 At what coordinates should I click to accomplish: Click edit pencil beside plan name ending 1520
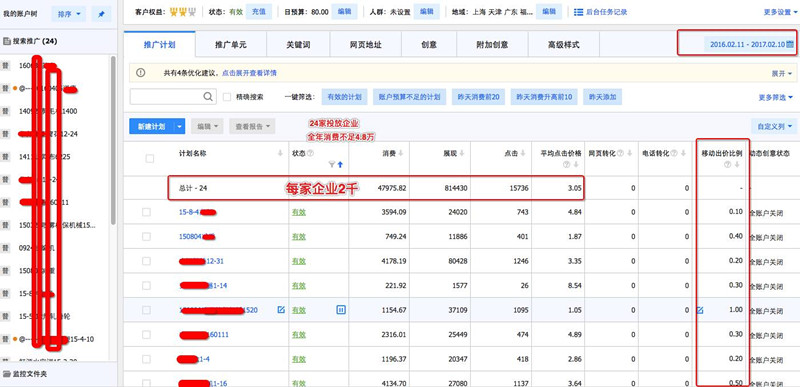pos(281,309)
